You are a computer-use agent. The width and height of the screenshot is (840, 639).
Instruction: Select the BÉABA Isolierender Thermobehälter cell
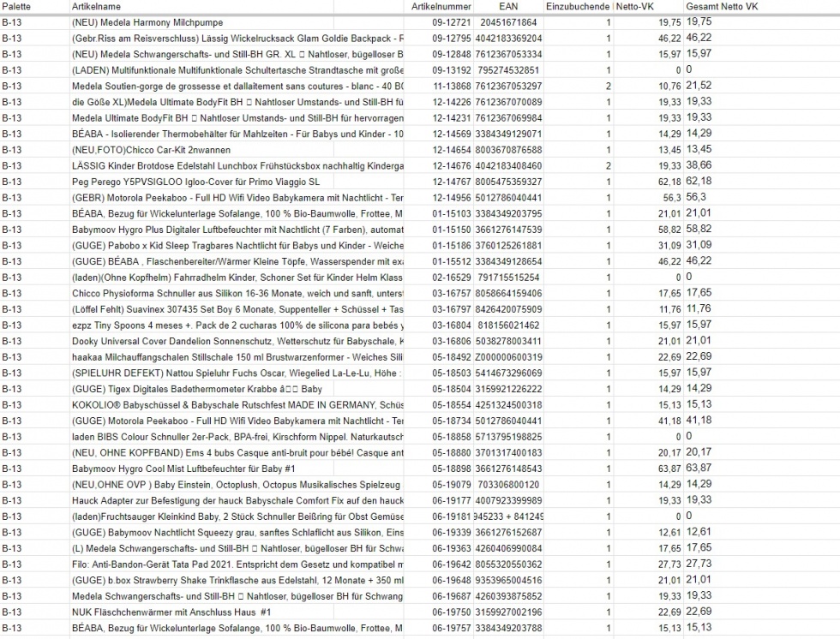tap(237, 134)
